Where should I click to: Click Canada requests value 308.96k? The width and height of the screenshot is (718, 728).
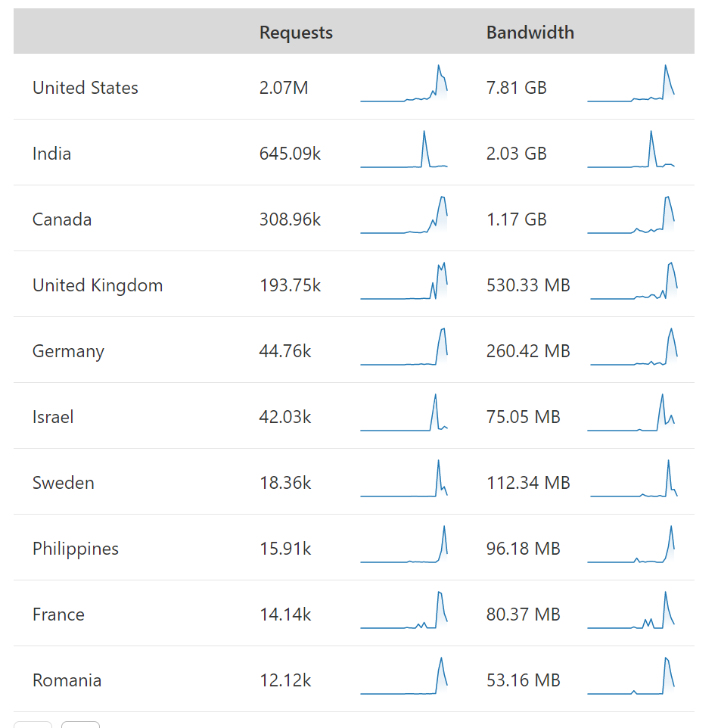click(290, 219)
